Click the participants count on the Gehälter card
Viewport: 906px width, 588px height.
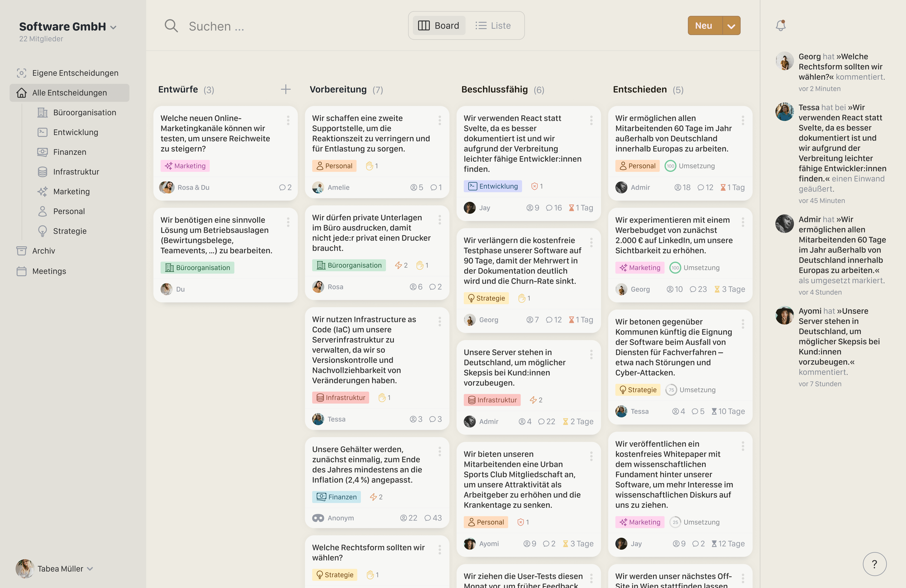point(409,518)
